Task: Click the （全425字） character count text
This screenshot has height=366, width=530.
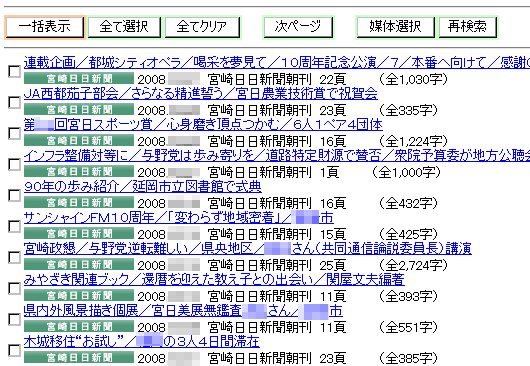Action: point(408,234)
